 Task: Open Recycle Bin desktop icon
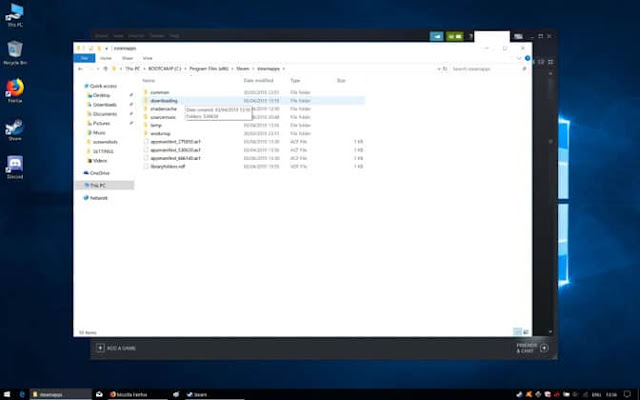tap(15, 53)
